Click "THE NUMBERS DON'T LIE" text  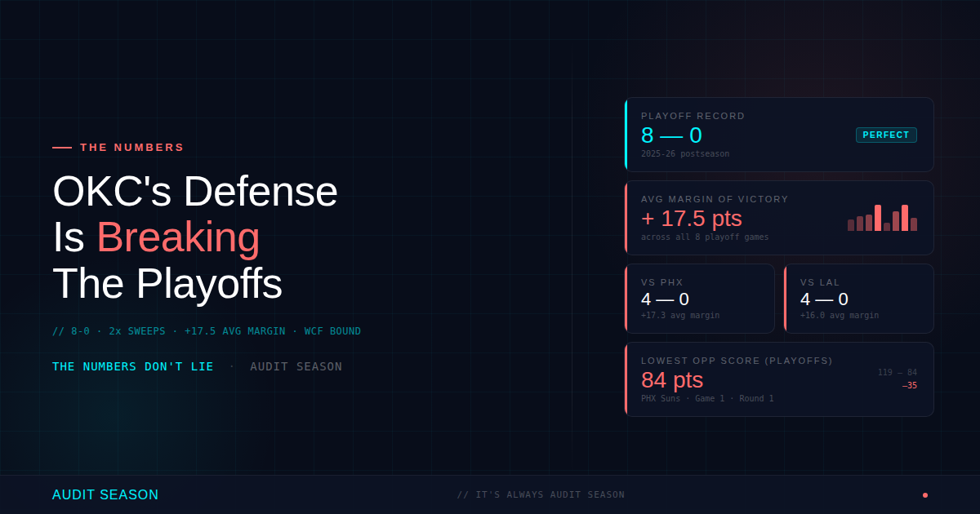tap(133, 367)
